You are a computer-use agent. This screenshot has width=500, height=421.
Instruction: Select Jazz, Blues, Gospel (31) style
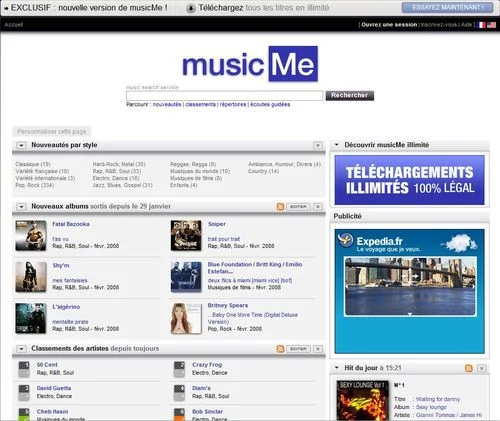click(x=122, y=185)
